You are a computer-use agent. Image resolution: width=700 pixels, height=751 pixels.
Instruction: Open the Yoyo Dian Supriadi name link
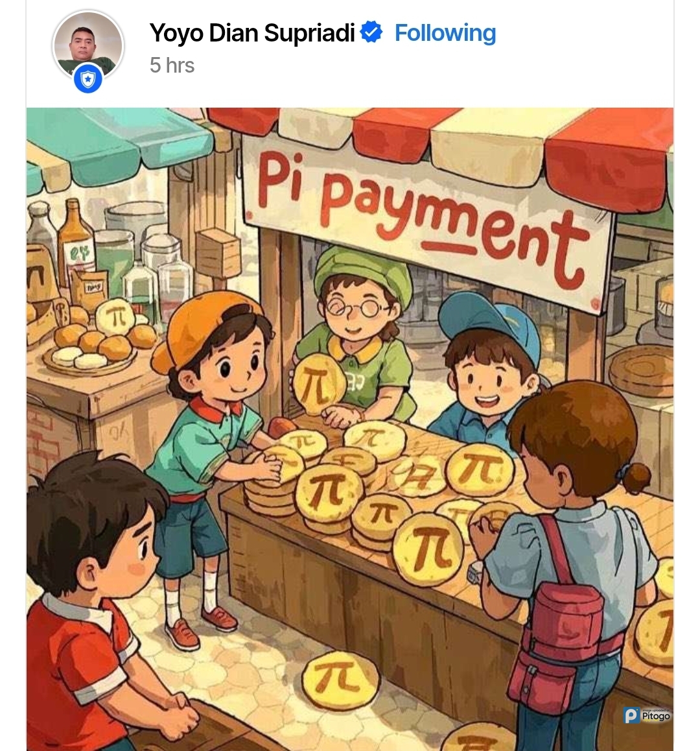252,32
